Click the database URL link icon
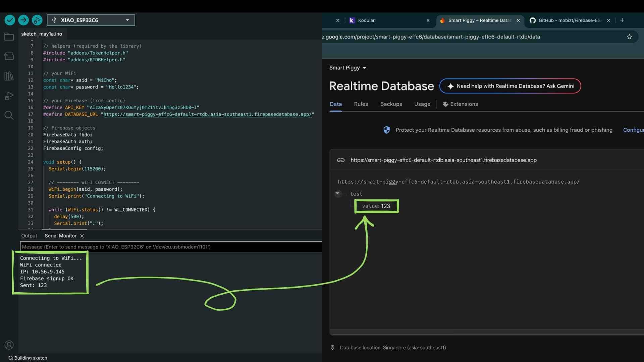Screen dimensions: 644x362 pyautogui.click(x=341, y=160)
